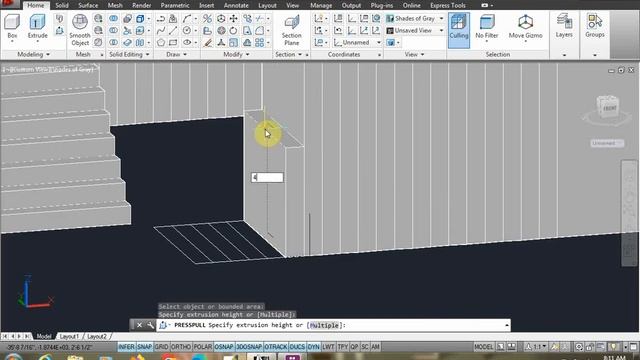Select the Erase tool in Modify panel

[207, 42]
